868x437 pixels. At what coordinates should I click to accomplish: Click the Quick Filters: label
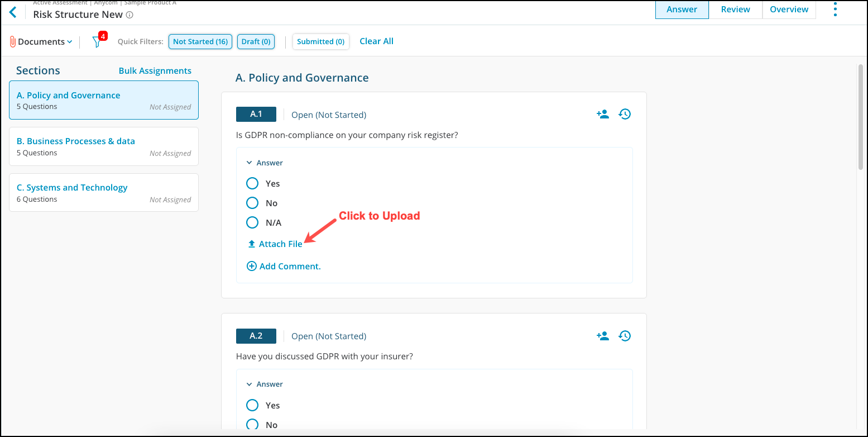(x=141, y=42)
